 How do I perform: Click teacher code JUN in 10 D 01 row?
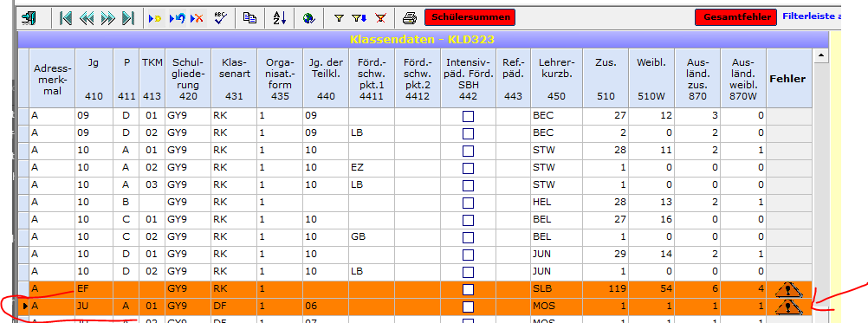tap(556, 254)
